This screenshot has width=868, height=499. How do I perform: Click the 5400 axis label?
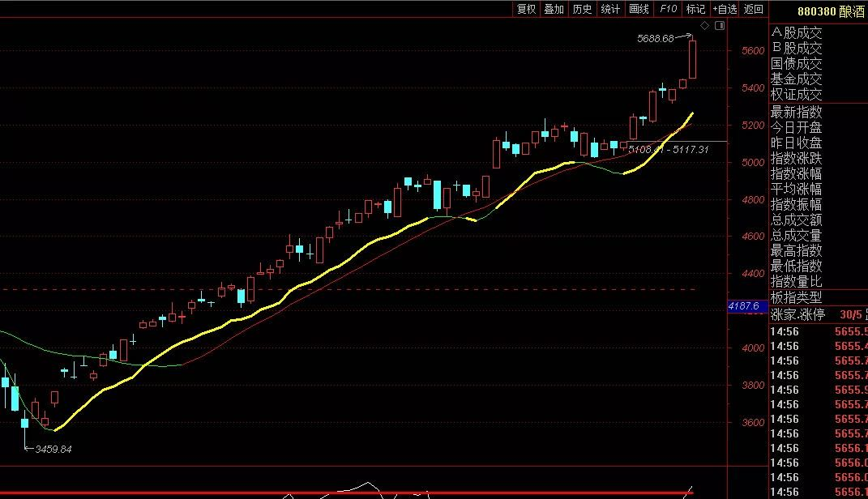point(753,88)
